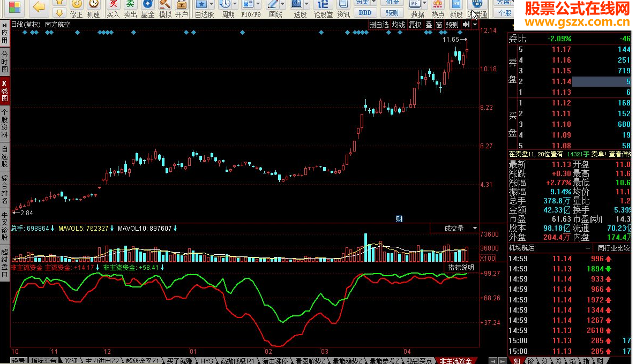This screenshot has height=364, width=636.
Task: Click 机场航运 sector label
Action: point(522,248)
